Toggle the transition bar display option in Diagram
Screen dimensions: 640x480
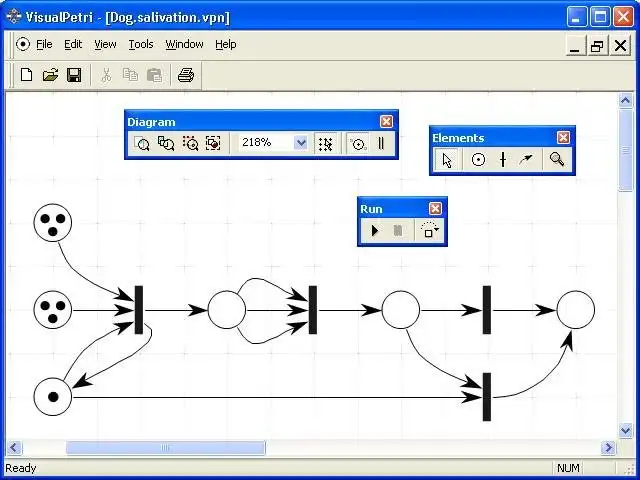381,143
